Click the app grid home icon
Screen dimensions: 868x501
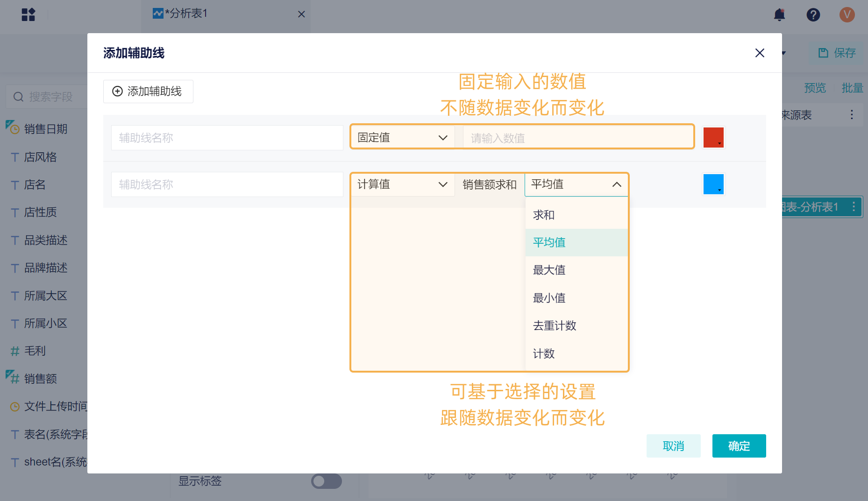click(28, 14)
